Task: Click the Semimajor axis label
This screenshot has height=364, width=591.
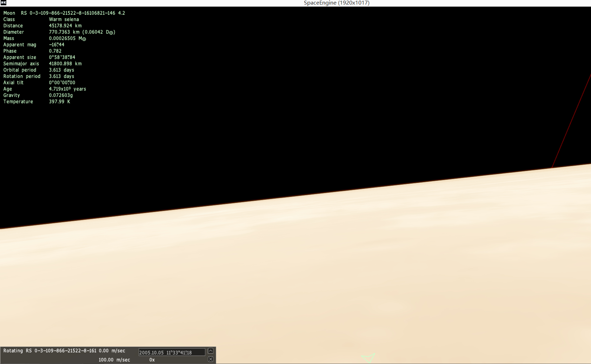Action: [x=21, y=64]
